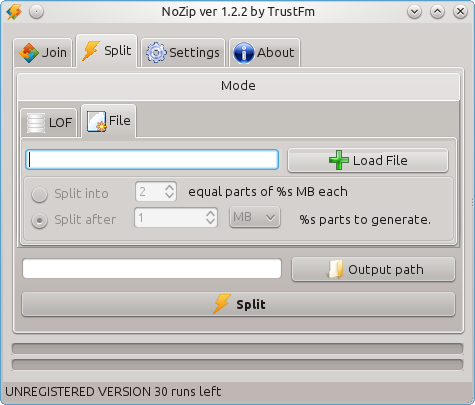The height and width of the screenshot is (405, 475).
Task: Click the output path text field
Action: (152, 269)
